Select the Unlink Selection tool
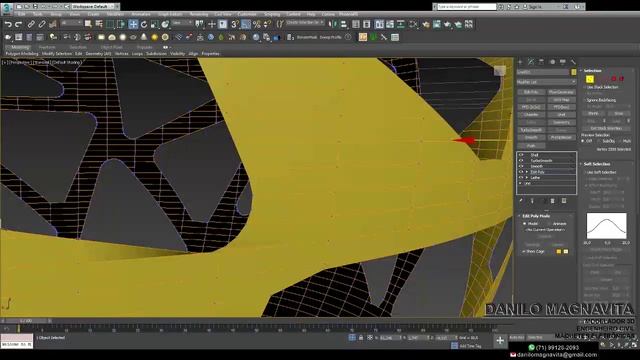 [x=42, y=24]
